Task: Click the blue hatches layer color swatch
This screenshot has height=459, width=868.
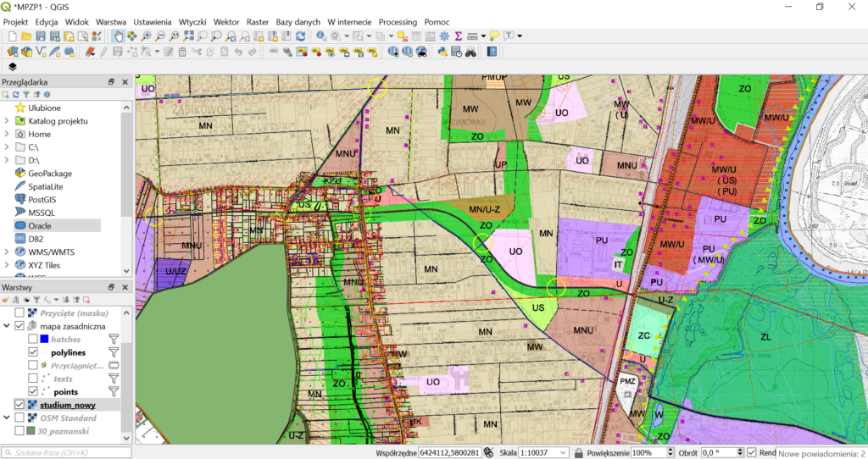Action: pyautogui.click(x=44, y=339)
